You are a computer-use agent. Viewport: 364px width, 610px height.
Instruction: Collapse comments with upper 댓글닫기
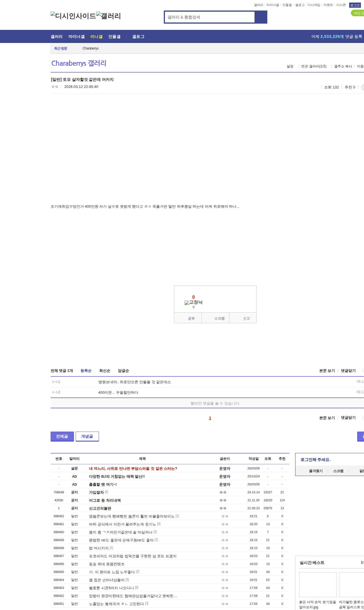click(x=348, y=371)
